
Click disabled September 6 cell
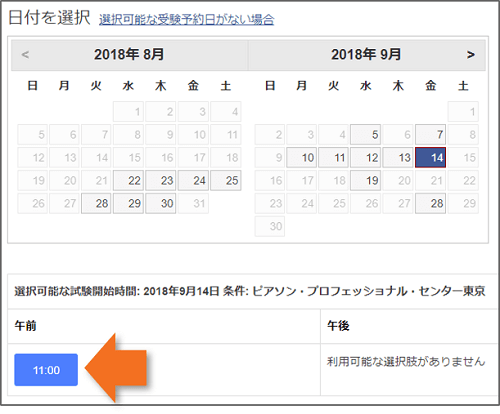click(398, 135)
